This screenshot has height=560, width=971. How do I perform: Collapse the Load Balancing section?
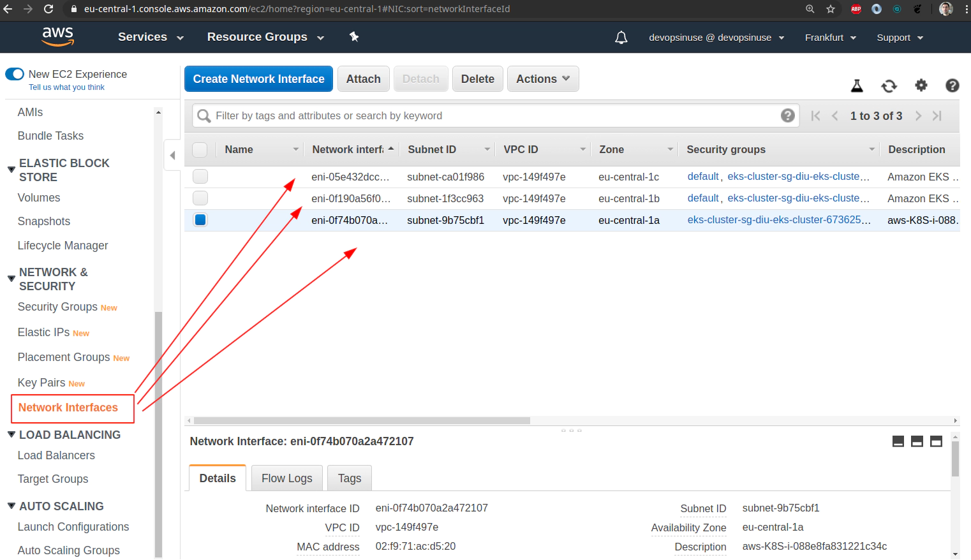pyautogui.click(x=11, y=434)
